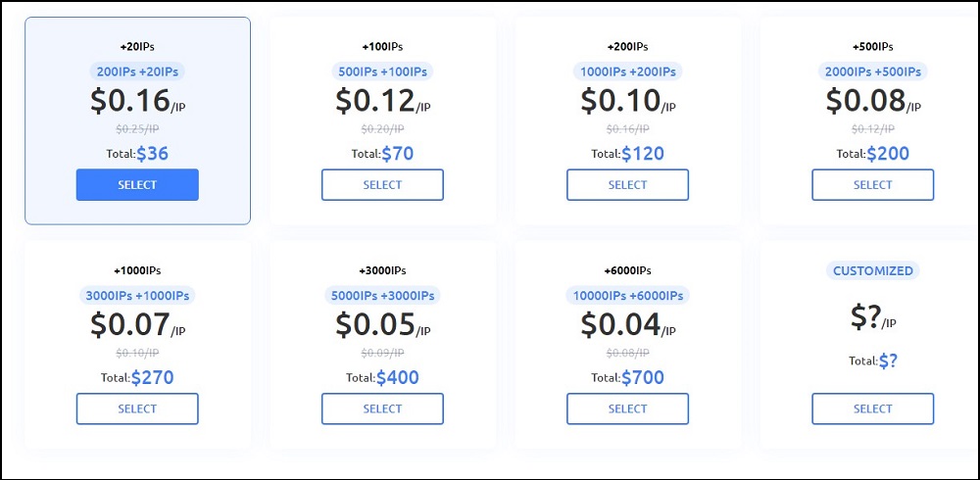This screenshot has width=980, height=480.
Task: Click the $0.04/IP price text
Action: 627,325
